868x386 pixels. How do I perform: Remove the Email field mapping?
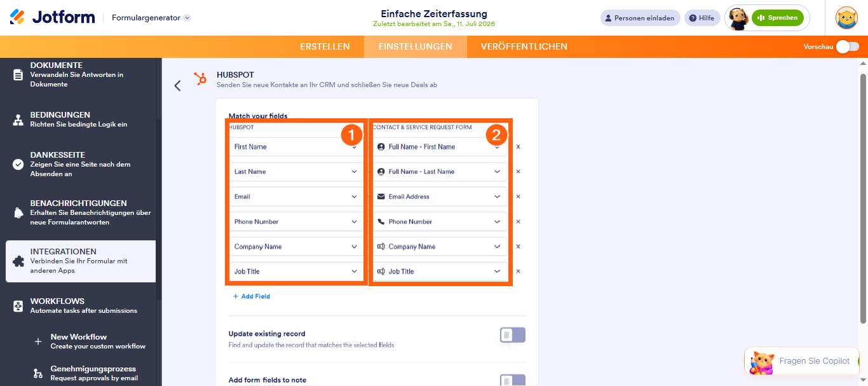coord(518,196)
